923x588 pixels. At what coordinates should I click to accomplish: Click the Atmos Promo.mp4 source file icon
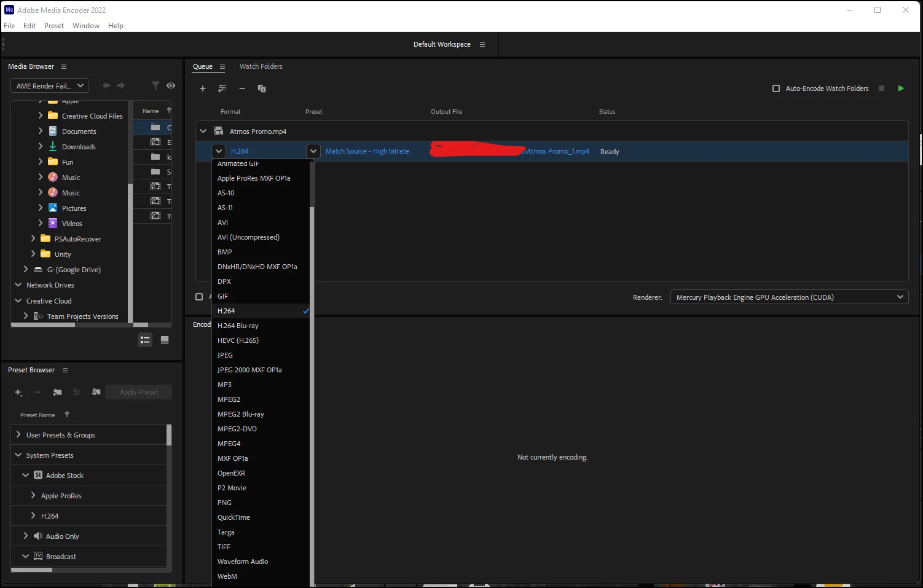pos(218,131)
